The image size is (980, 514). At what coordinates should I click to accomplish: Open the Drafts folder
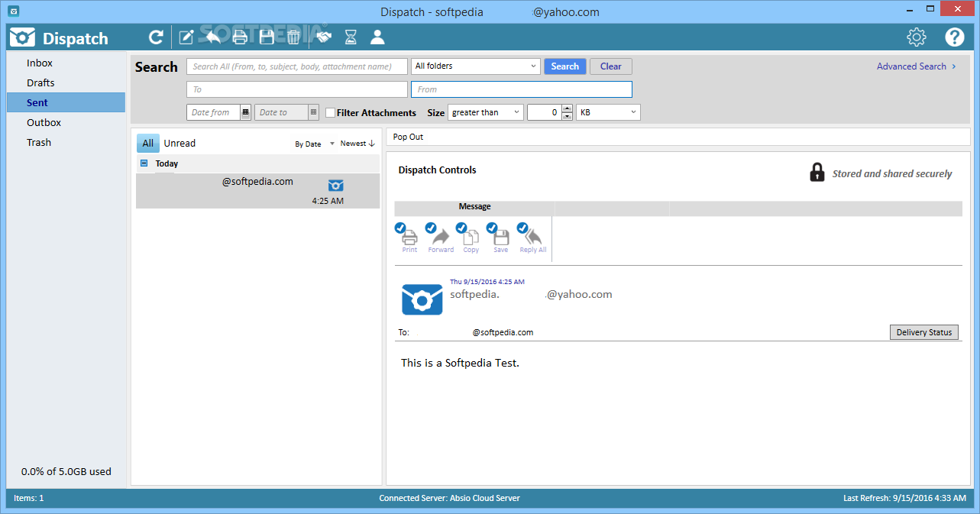[66, 82]
